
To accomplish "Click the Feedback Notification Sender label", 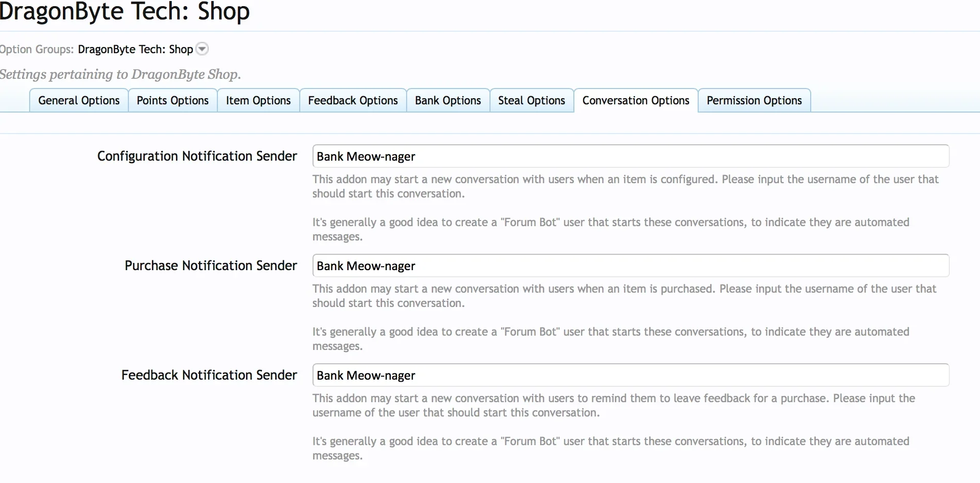I will tap(209, 375).
